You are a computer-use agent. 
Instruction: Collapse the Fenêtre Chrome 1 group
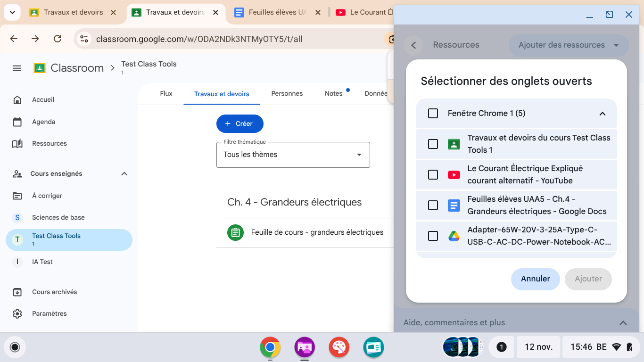click(x=602, y=114)
